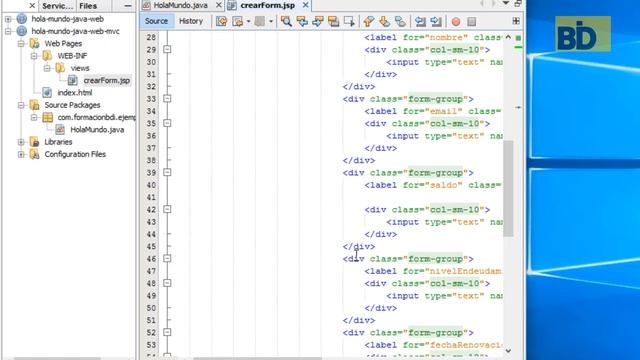Collapse the views folder

click(47, 68)
